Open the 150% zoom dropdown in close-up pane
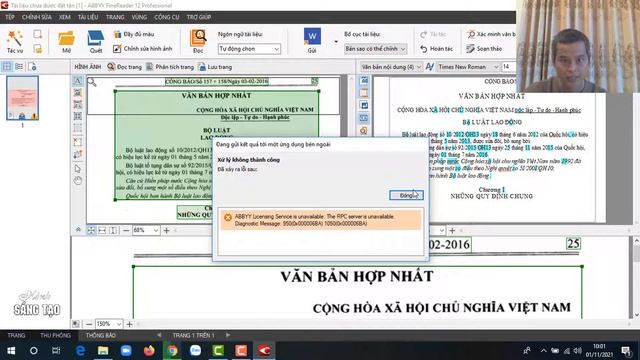This screenshot has width=640, height=360. [109, 324]
